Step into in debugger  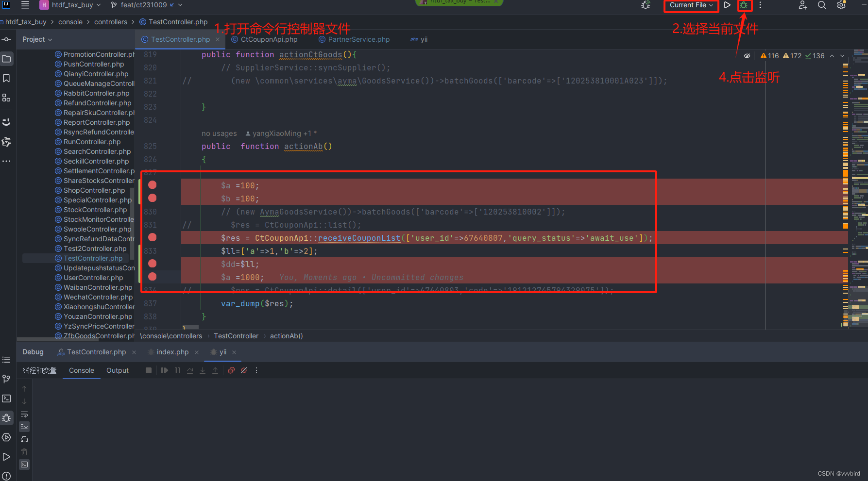pyautogui.click(x=203, y=370)
